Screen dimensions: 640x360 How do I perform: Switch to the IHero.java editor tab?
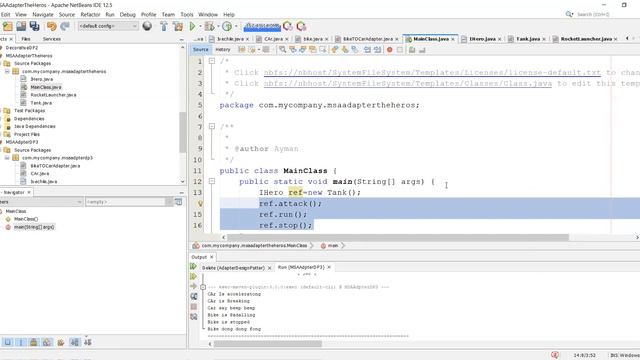point(482,39)
